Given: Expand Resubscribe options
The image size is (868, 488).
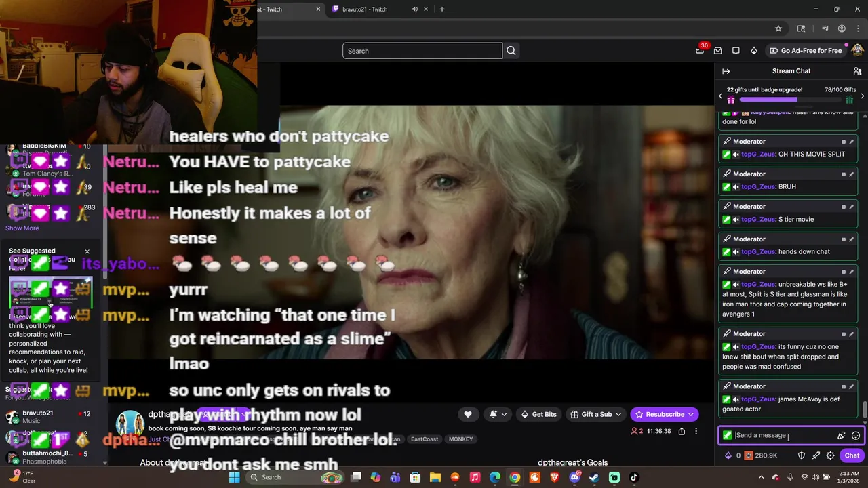Looking at the screenshot, I should pyautogui.click(x=691, y=414).
